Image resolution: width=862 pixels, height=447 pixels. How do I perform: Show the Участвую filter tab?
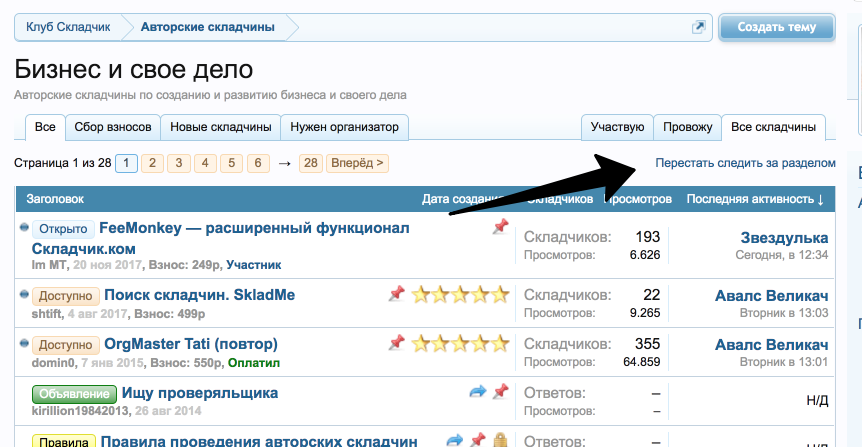pos(617,127)
